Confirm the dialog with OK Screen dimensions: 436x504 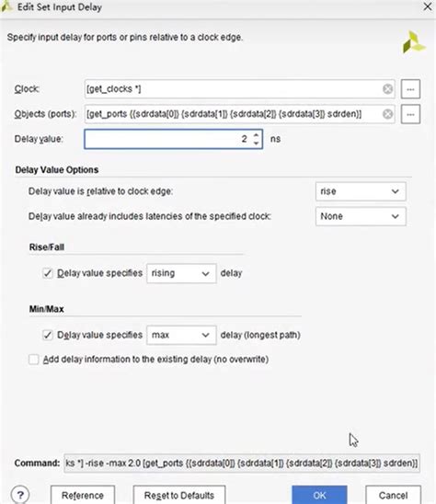[319, 496]
